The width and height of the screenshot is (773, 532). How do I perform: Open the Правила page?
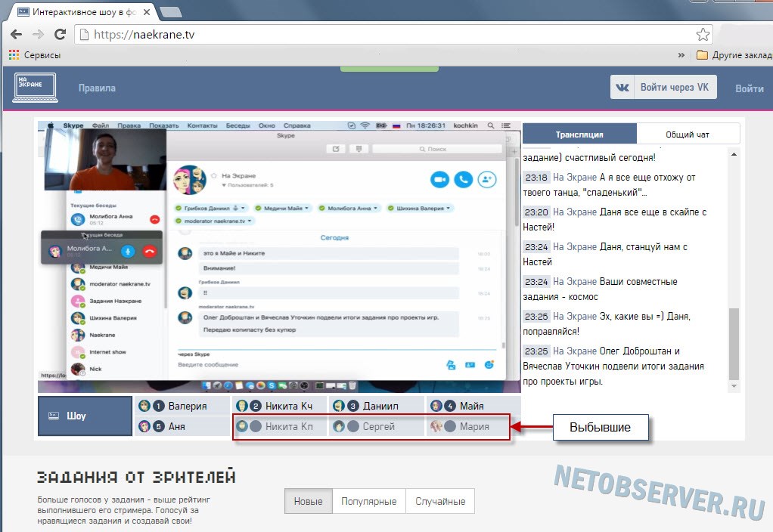coord(97,88)
